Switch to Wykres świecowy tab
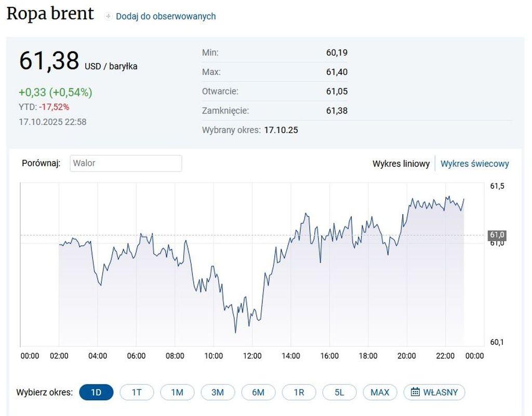532x416 pixels. click(x=474, y=164)
